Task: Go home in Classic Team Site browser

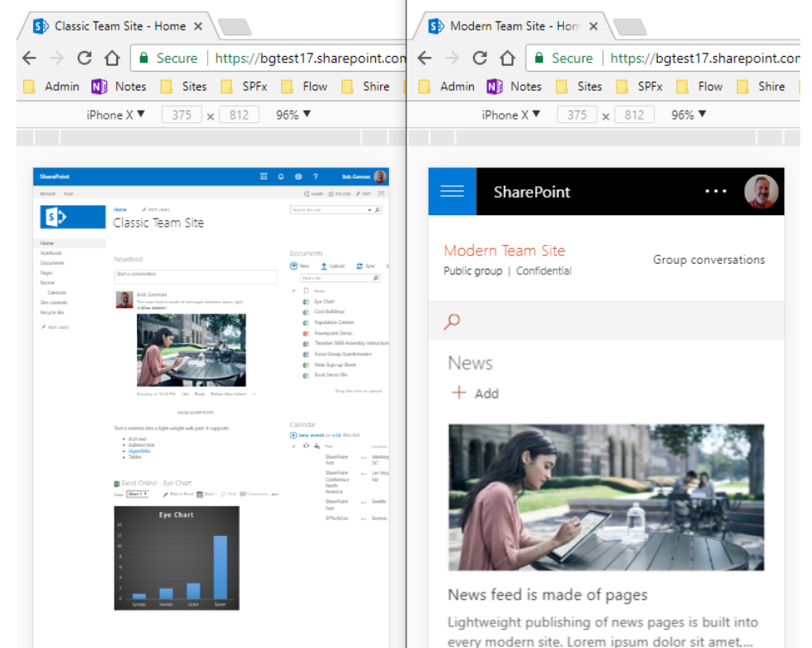Action: tap(112, 58)
